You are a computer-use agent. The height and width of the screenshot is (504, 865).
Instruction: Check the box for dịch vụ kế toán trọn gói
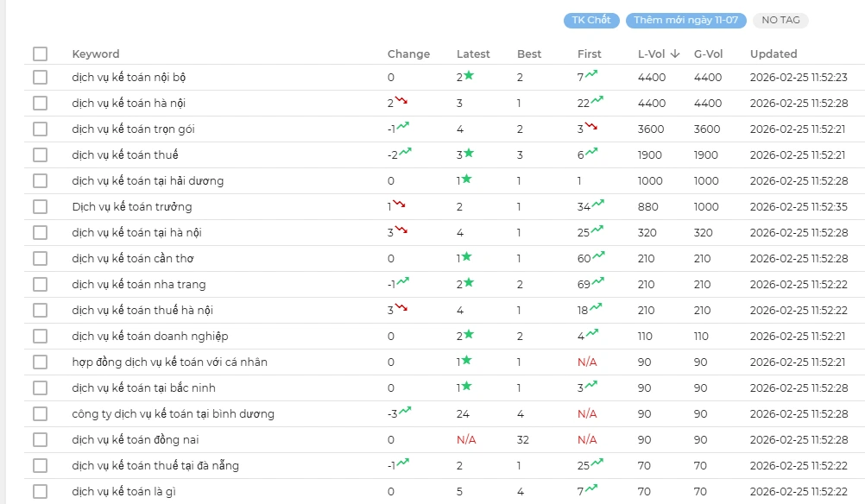point(41,129)
